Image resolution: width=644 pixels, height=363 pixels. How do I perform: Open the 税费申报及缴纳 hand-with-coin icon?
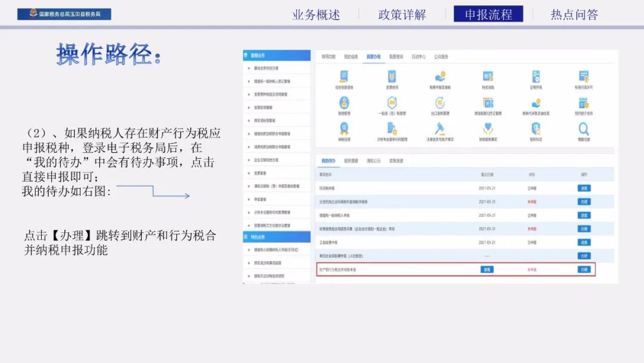pos(440,77)
